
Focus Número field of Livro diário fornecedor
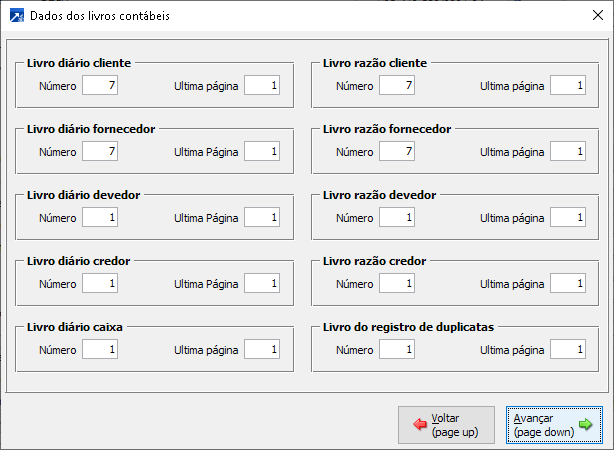click(x=100, y=152)
